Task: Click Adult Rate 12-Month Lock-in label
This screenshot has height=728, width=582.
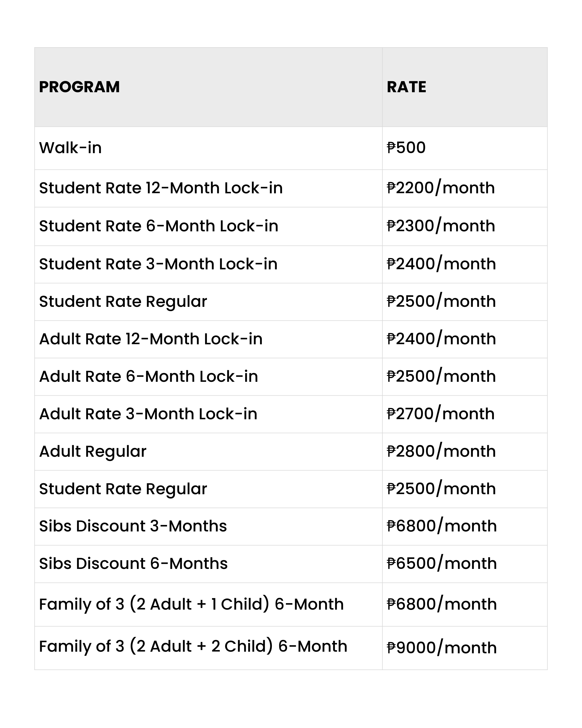Action: (x=151, y=339)
